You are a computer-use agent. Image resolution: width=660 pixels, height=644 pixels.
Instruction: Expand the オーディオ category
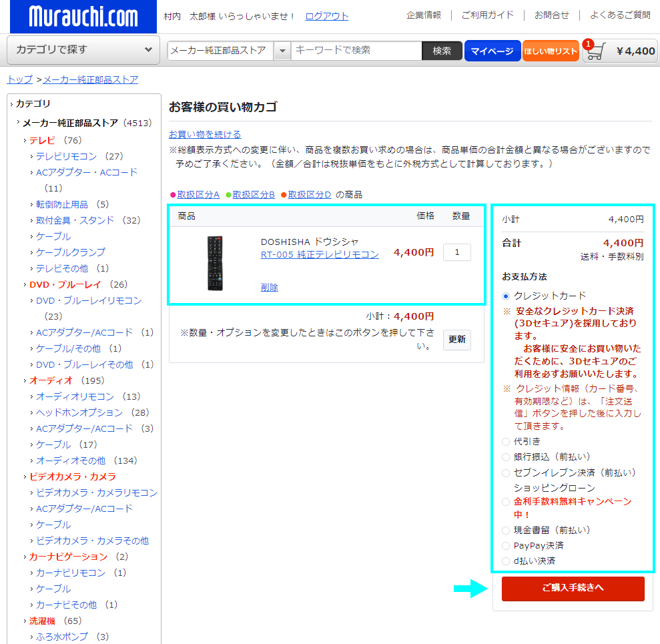[51, 380]
